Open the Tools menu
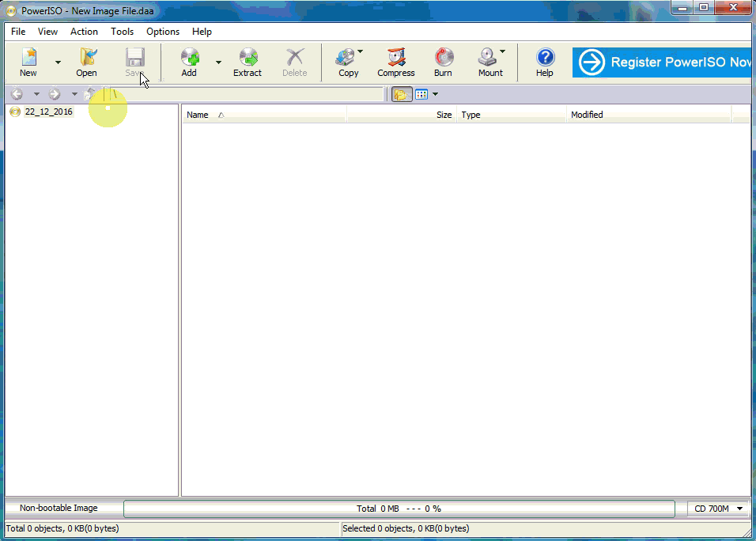Screen dimensions: 756x541 click(122, 32)
